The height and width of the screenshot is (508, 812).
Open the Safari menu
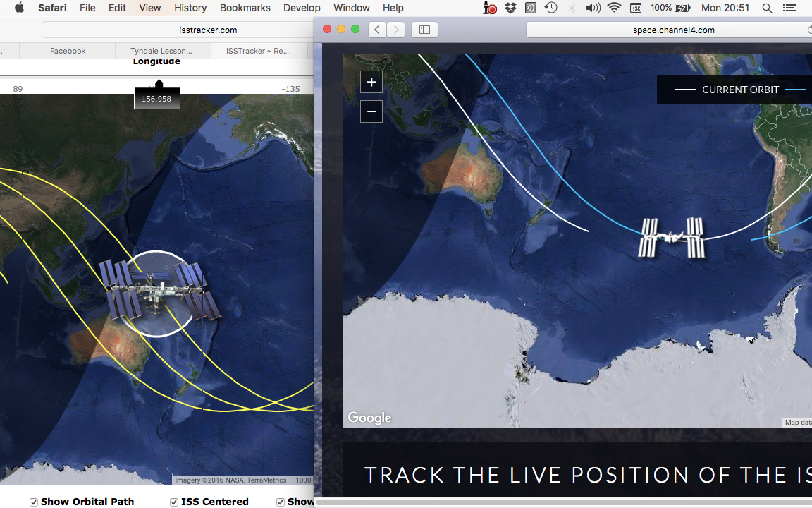[52, 8]
